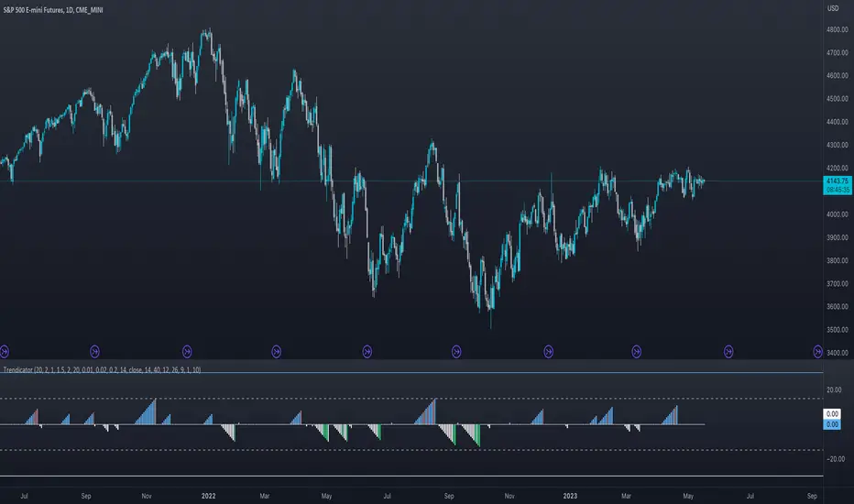Click the Sep label preceding Nov 2022

(x=449, y=496)
